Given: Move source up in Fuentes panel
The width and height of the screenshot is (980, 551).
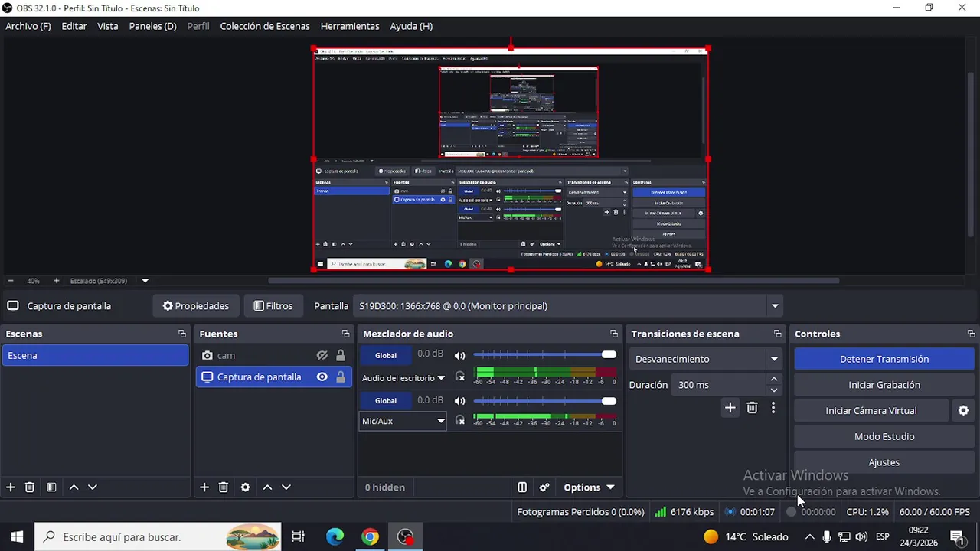Looking at the screenshot, I should [x=267, y=487].
